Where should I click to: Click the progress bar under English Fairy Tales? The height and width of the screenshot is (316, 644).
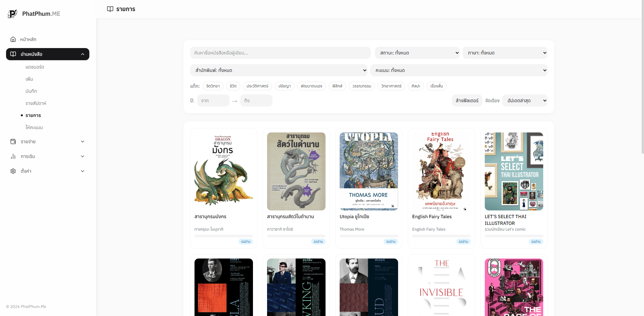441,236
